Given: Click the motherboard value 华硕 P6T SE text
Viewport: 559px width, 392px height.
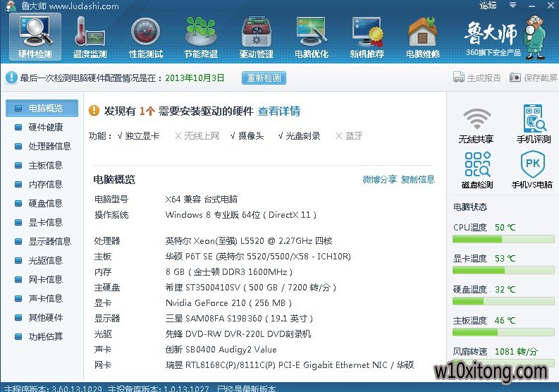Looking at the screenshot, I should [258, 257].
